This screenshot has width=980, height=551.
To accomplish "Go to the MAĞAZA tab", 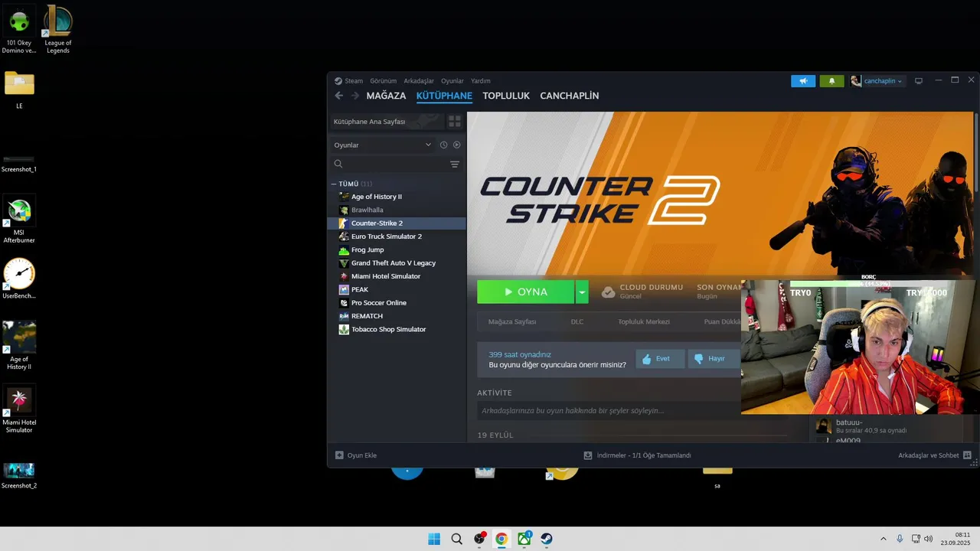I will coord(386,96).
